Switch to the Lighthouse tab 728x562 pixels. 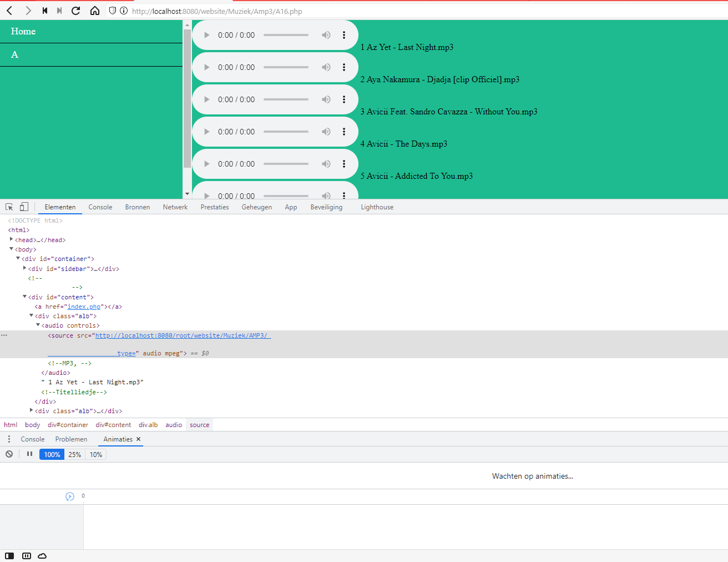point(377,207)
